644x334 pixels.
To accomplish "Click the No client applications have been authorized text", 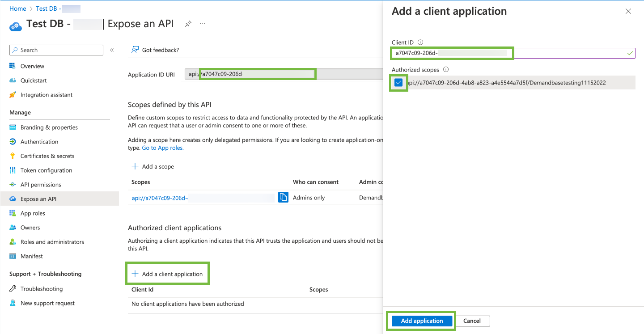I will tap(188, 304).
